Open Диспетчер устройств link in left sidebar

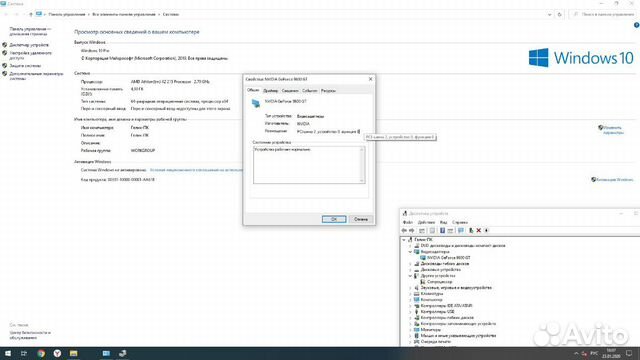point(29,45)
